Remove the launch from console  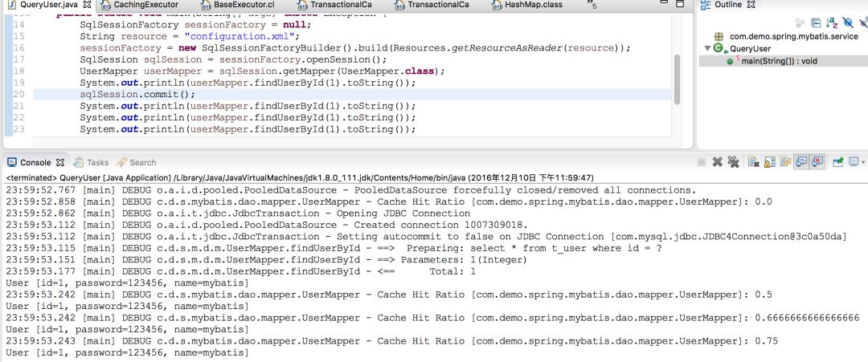718,162
